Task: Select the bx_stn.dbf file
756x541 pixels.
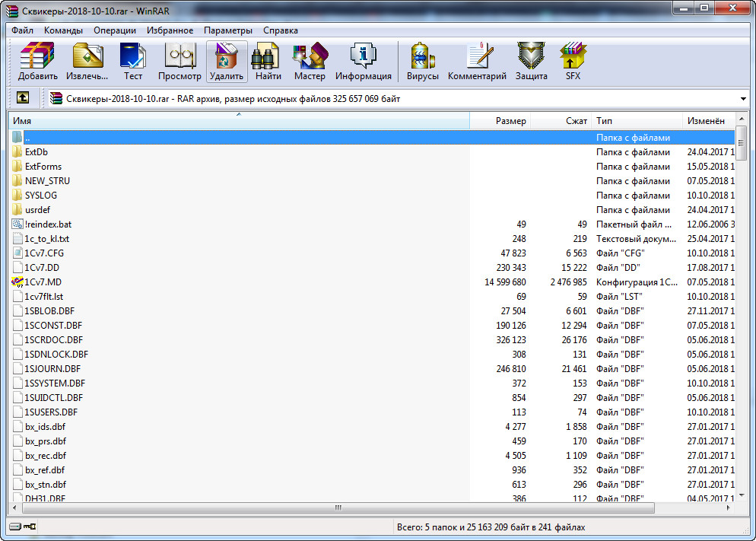Action: (46, 485)
